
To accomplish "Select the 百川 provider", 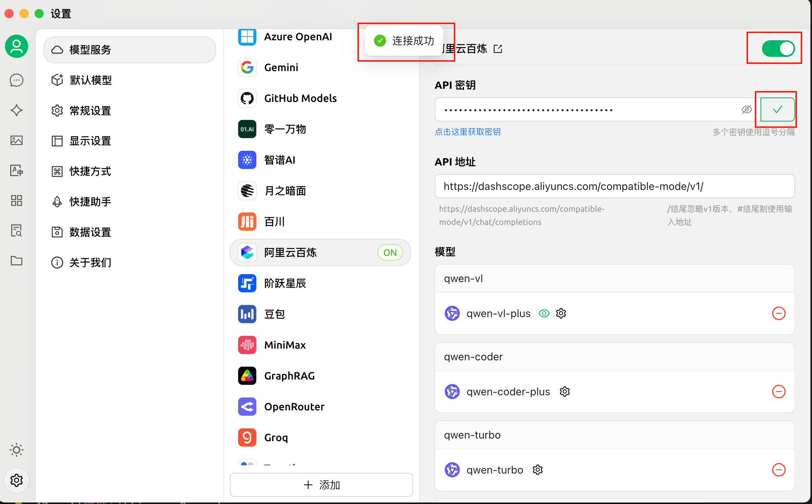I will [320, 222].
